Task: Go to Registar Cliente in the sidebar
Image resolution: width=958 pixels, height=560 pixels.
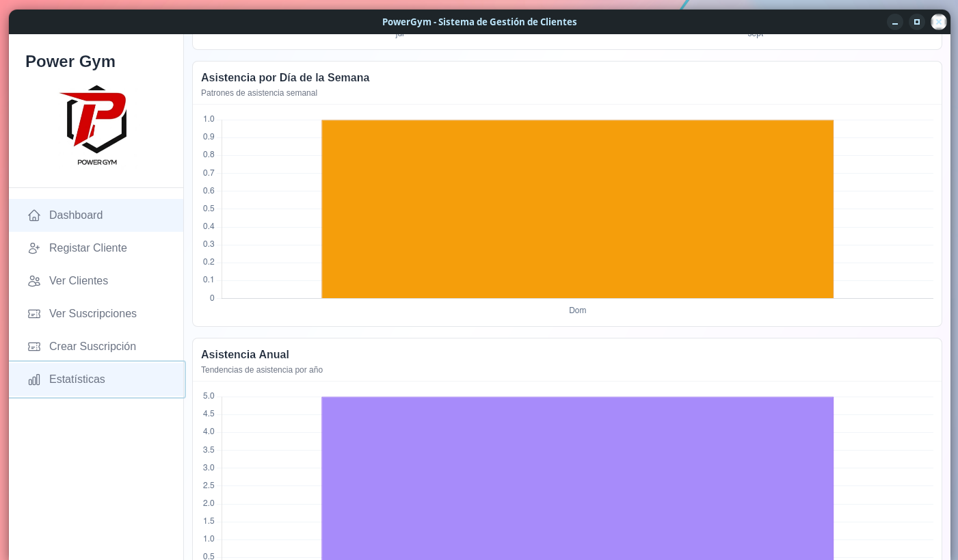Action: pos(96,248)
